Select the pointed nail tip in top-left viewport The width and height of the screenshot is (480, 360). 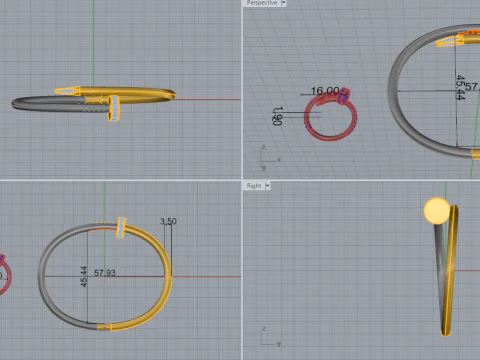(68, 91)
